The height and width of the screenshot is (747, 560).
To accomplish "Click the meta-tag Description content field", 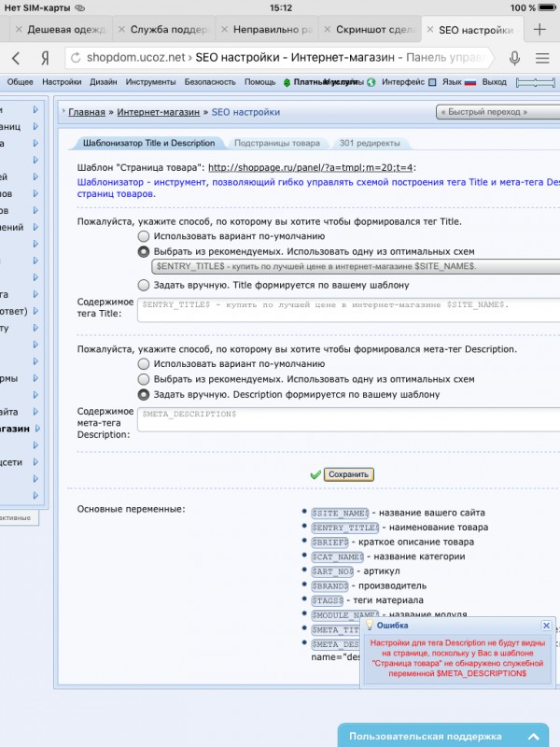I will click(348, 419).
